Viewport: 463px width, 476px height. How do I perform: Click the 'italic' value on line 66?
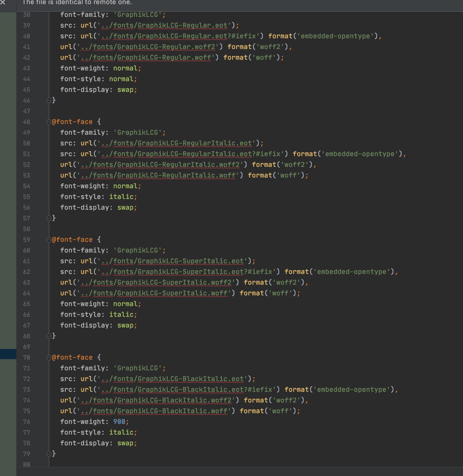(x=121, y=315)
